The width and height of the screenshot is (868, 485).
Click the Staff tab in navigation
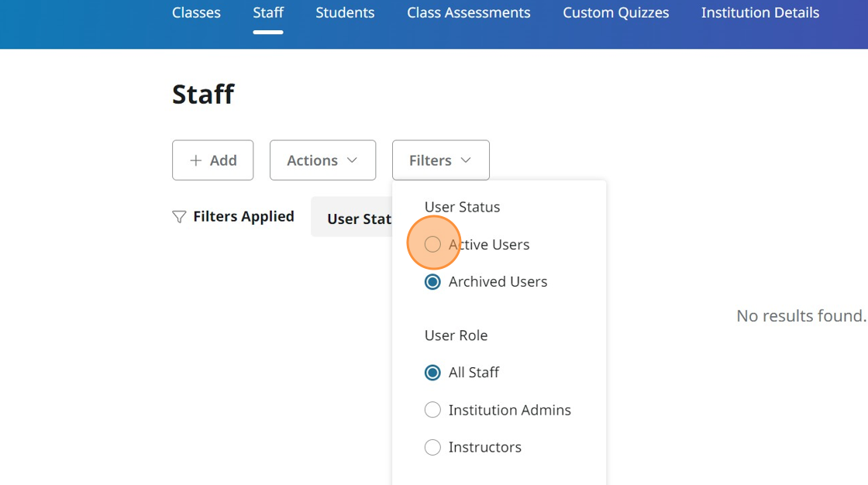point(268,13)
